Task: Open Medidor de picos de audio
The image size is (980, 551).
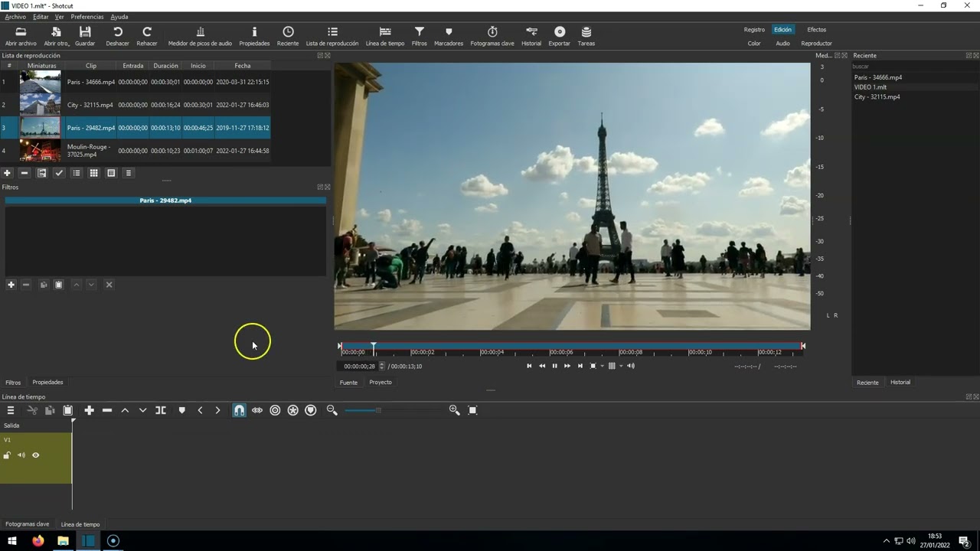Action: pos(200,36)
